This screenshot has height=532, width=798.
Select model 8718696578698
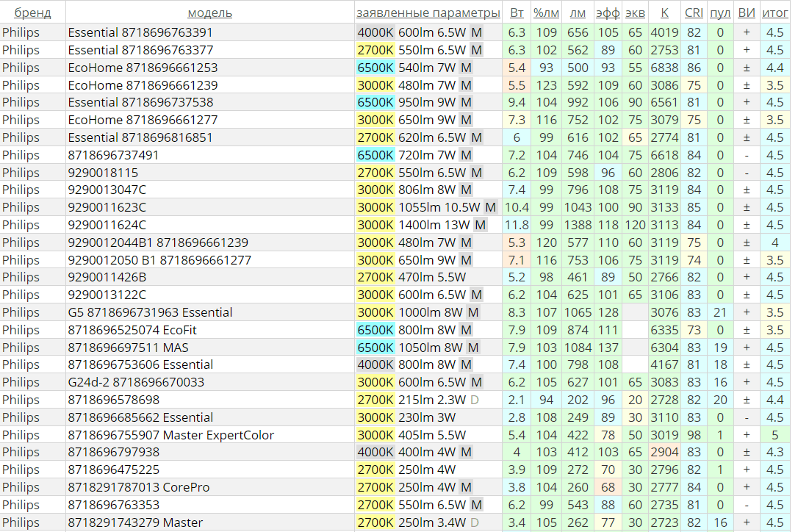(113, 400)
